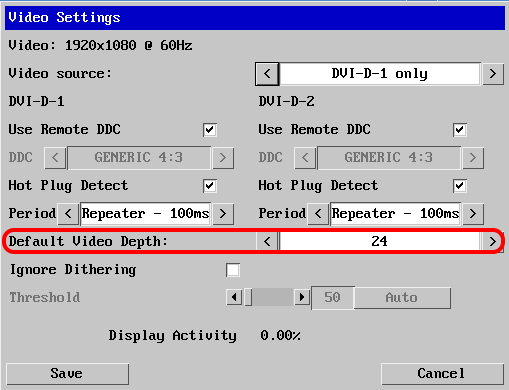The height and width of the screenshot is (390, 509).
Task: Select previous Video source option
Action: (267, 74)
